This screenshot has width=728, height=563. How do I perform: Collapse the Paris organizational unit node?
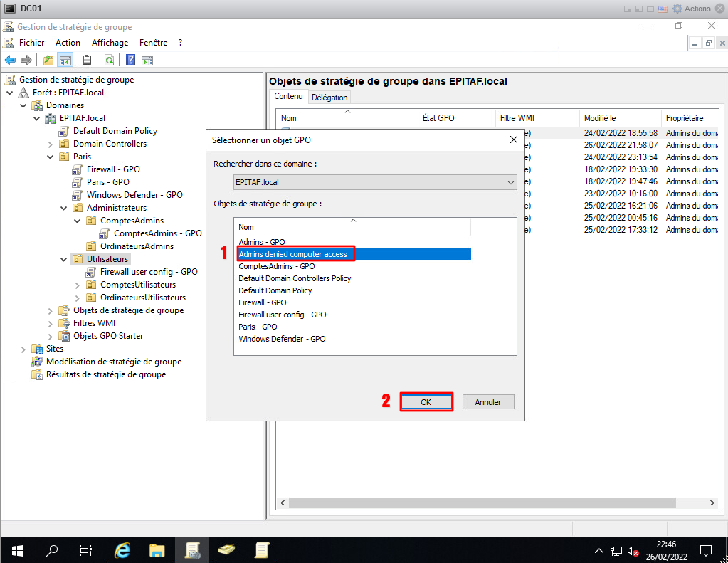pos(51,157)
